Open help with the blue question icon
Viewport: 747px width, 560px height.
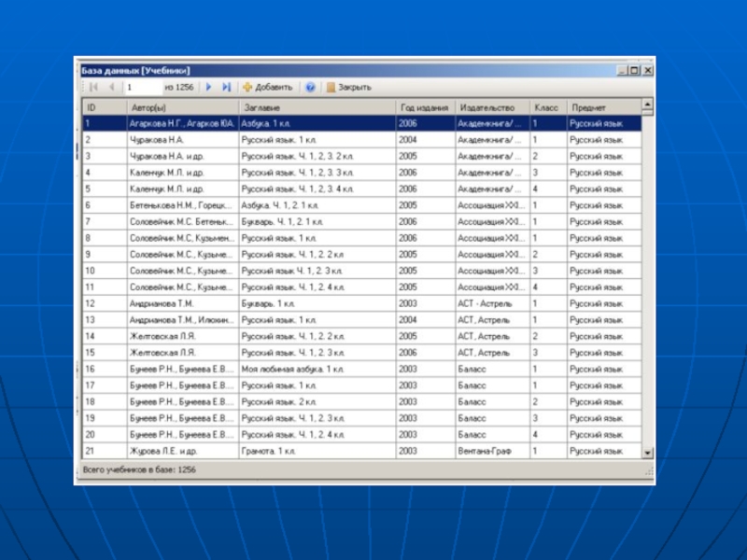(310, 87)
